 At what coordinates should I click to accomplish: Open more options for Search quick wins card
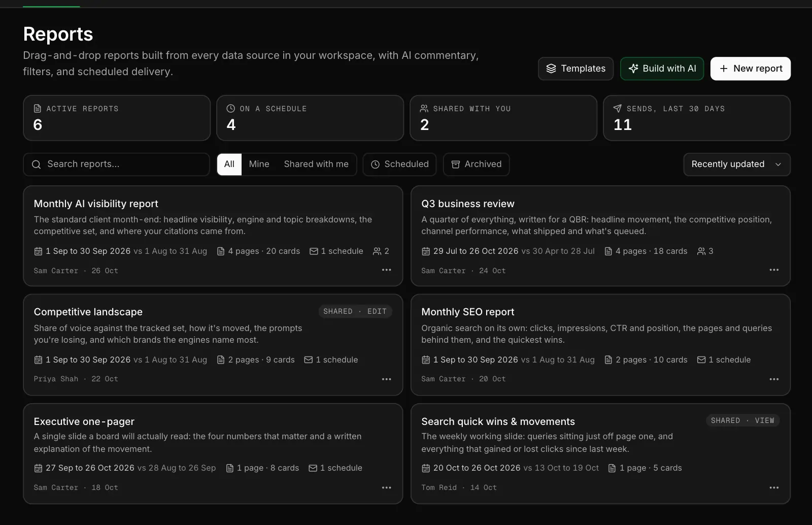tap(774, 488)
